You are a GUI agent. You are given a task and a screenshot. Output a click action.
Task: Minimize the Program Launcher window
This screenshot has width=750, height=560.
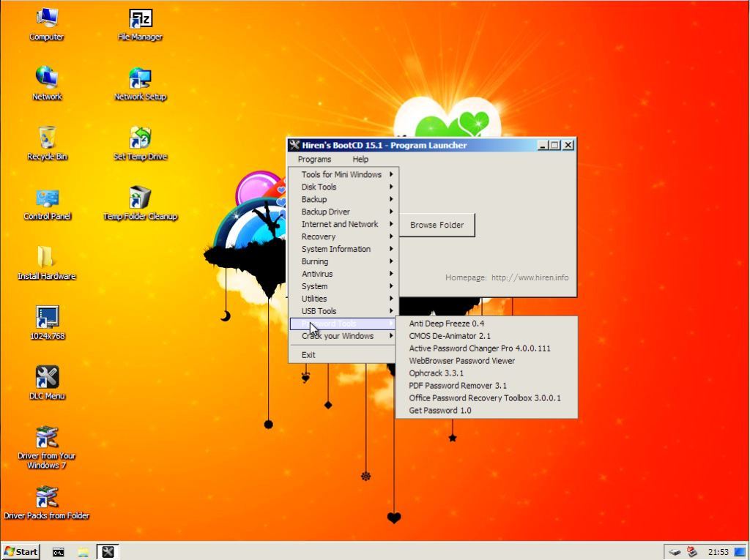(542, 145)
